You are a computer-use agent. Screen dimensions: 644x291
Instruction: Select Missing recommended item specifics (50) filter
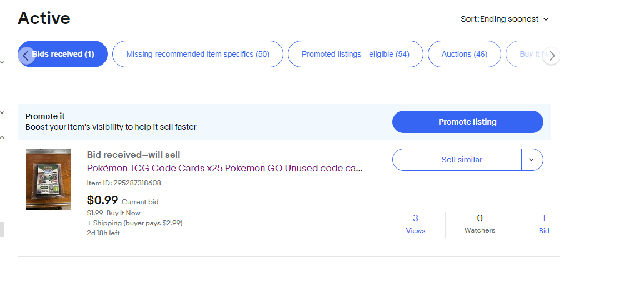198,54
